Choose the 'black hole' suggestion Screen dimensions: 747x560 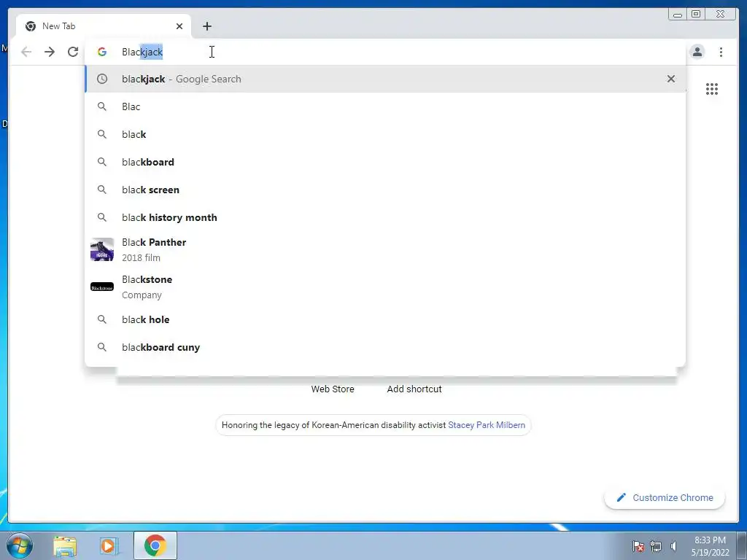pos(385,319)
